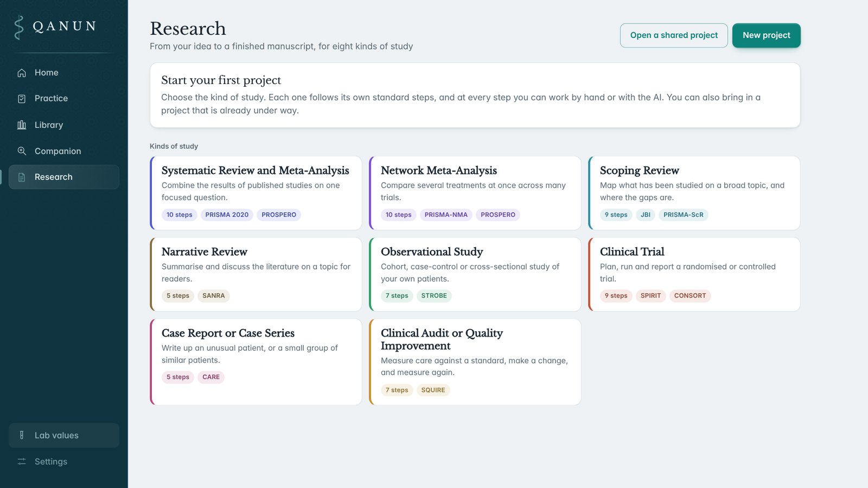The image size is (868, 488).
Task: Click Open a shared project button
Action: pos(674,35)
